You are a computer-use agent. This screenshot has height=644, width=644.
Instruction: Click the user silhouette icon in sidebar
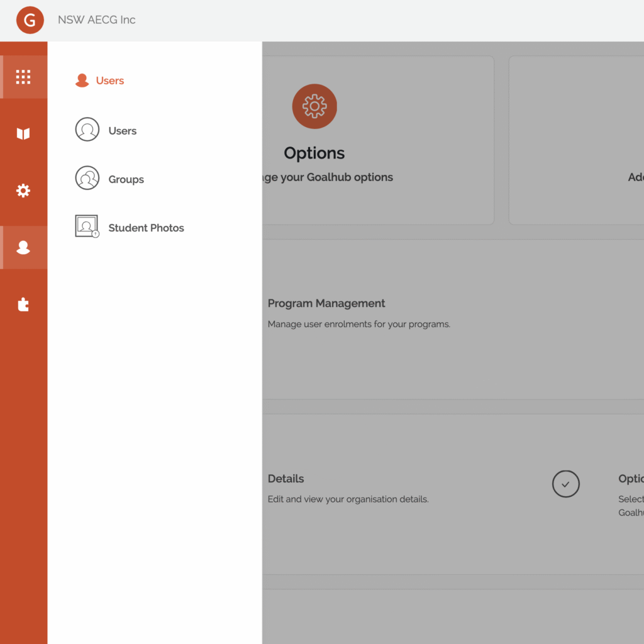(x=23, y=247)
